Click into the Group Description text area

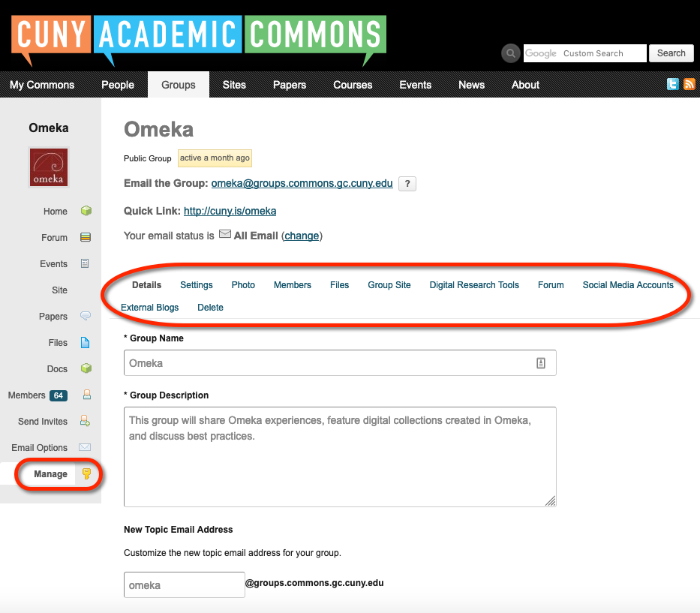point(340,457)
